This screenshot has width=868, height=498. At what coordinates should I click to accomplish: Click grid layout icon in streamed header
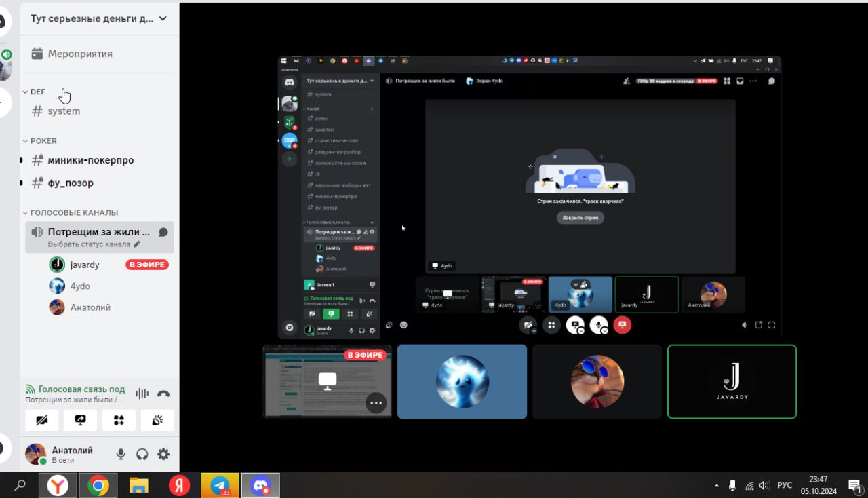click(726, 81)
